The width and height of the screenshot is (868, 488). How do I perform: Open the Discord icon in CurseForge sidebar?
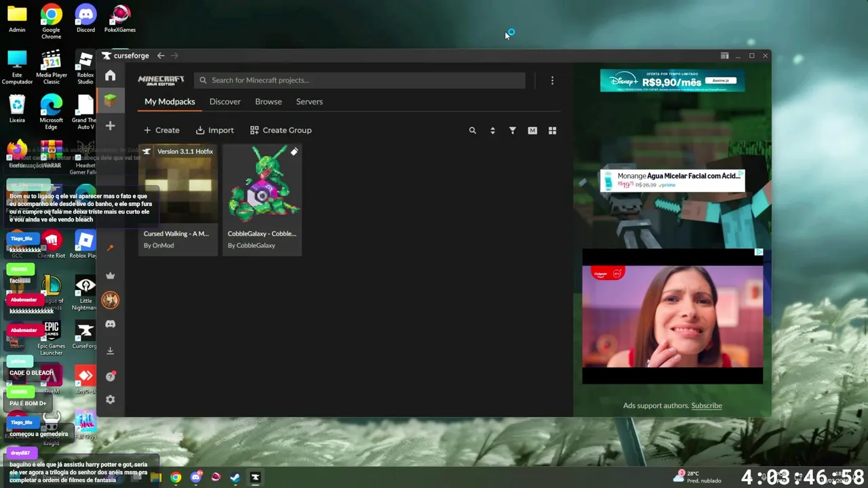pos(110,324)
